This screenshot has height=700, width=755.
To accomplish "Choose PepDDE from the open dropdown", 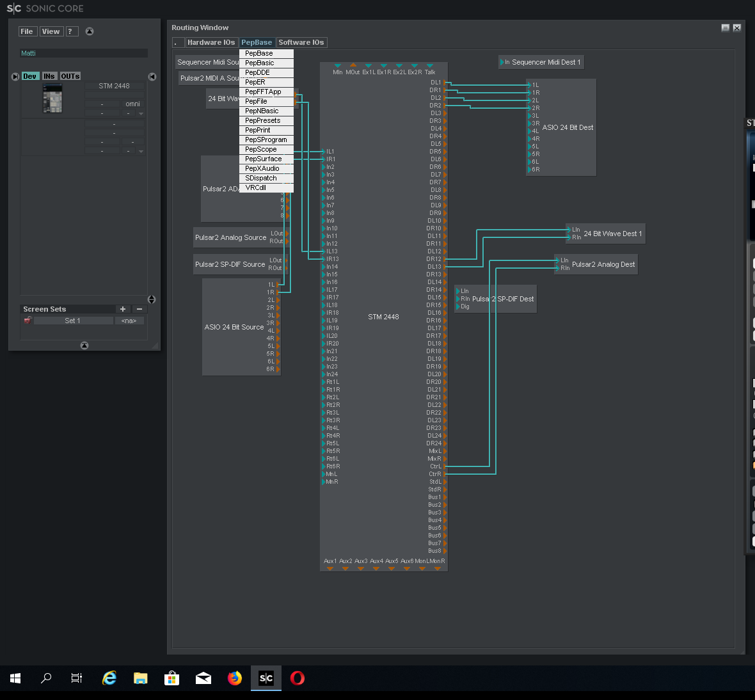I will click(x=266, y=73).
